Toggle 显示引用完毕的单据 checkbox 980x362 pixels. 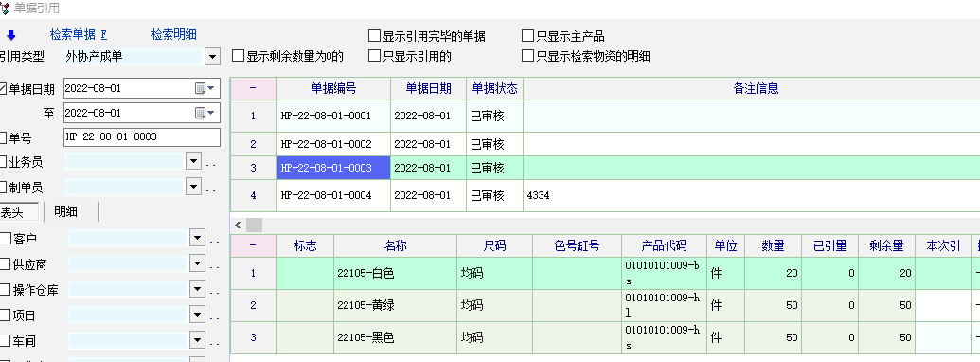(x=374, y=36)
